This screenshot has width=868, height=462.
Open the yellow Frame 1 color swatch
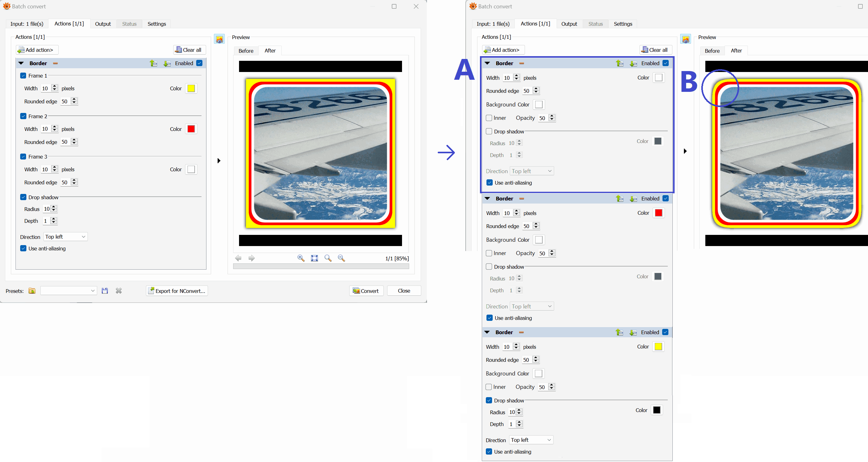click(191, 88)
